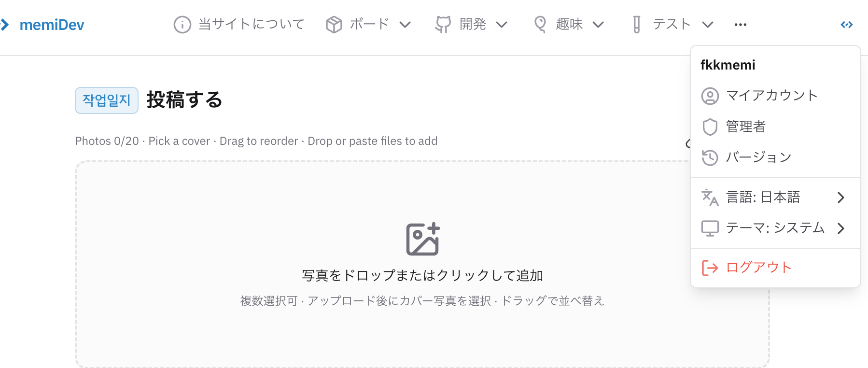Click the translate icon beside 言語
This screenshot has height=368, width=868.
point(710,198)
